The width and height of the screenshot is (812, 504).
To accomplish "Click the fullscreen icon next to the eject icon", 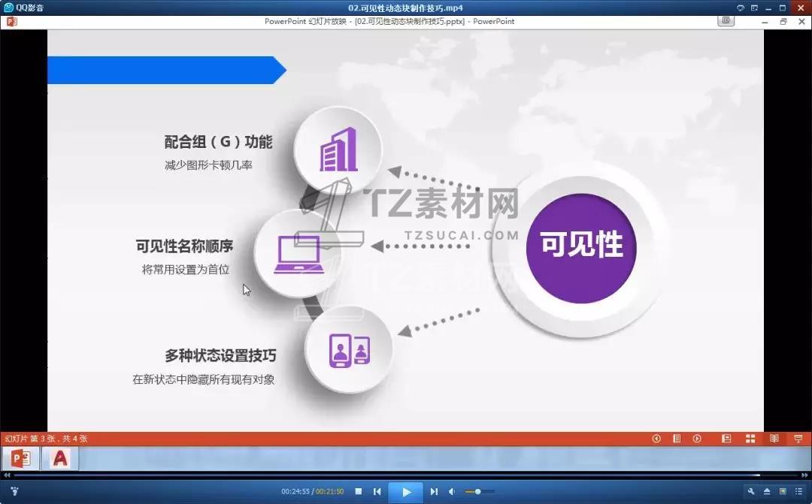I will (x=783, y=491).
